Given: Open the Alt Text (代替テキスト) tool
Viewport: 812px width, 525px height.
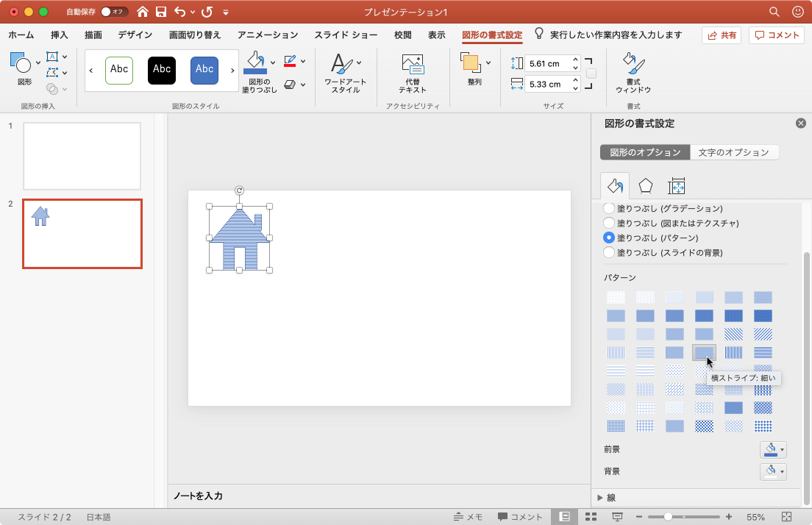Looking at the screenshot, I should click(x=413, y=74).
